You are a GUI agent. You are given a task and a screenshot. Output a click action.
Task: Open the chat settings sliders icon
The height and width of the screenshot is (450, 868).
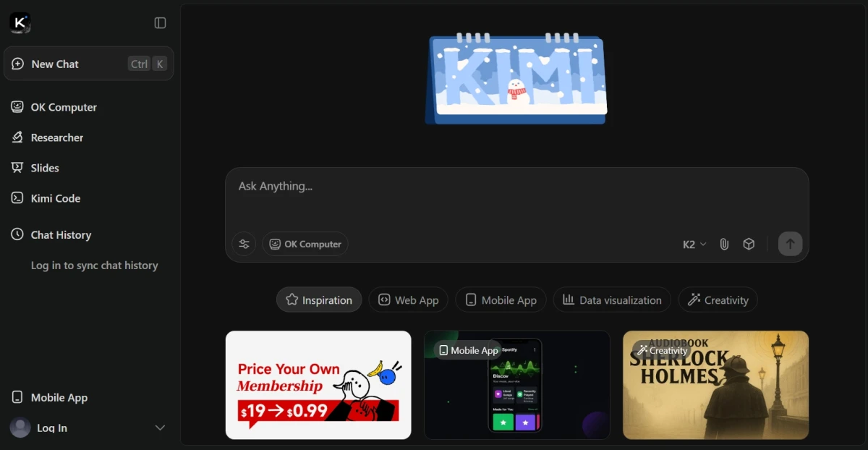(x=244, y=244)
